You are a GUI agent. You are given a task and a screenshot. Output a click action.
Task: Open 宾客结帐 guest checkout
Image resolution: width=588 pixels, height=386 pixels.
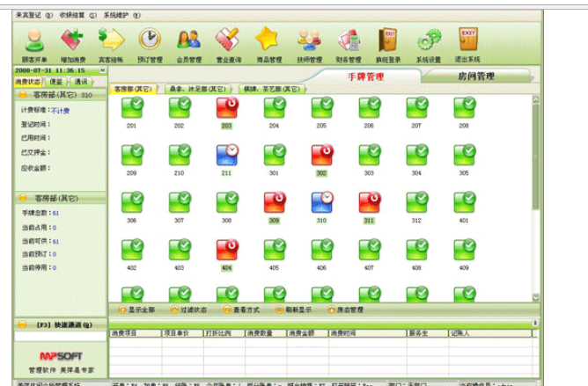tap(111, 45)
